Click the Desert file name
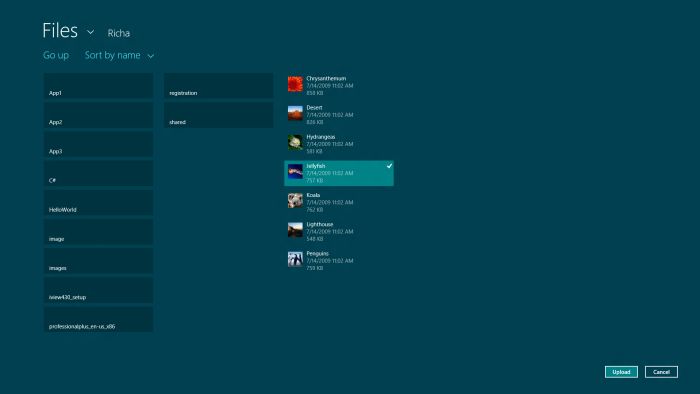Image resolution: width=700 pixels, height=394 pixels. pos(314,108)
